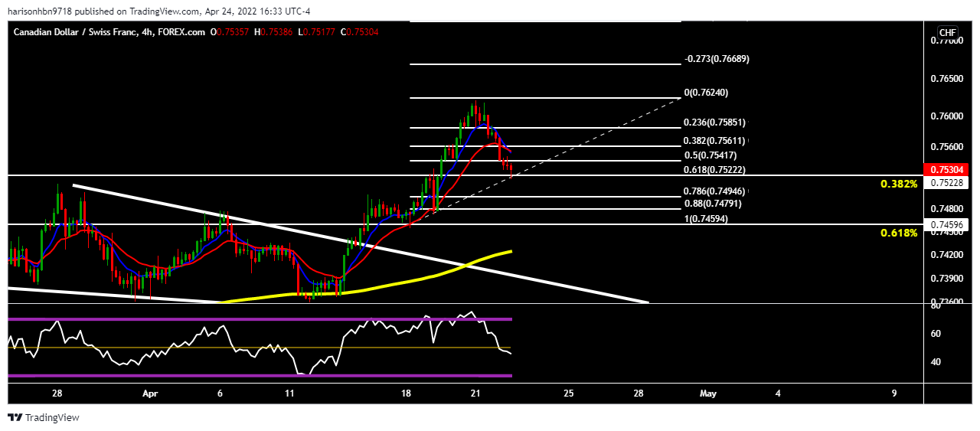
Task: Click the TradingView logo at the bottom left
Action: (44, 417)
